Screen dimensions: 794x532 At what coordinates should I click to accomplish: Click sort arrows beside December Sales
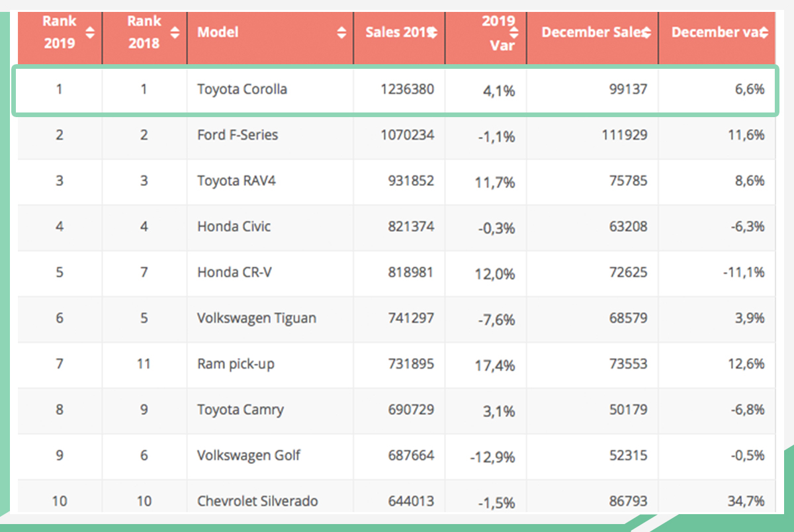click(646, 32)
